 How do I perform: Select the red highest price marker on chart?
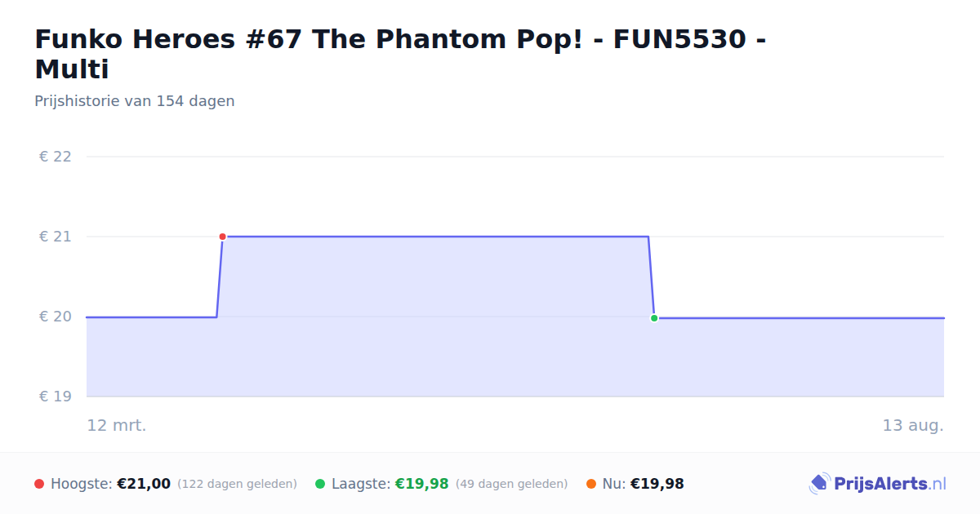tap(222, 237)
